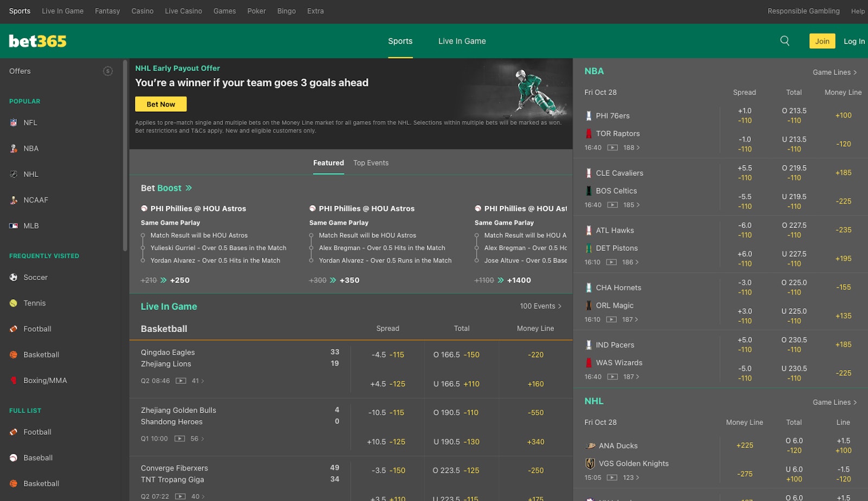Expand NBA Game Lines
The image size is (868, 501).
pyautogui.click(x=834, y=72)
